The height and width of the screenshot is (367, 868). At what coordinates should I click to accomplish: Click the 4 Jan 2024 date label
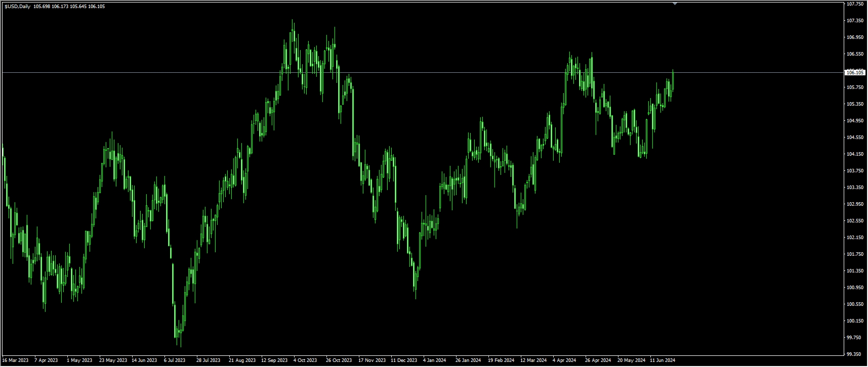pos(434,360)
